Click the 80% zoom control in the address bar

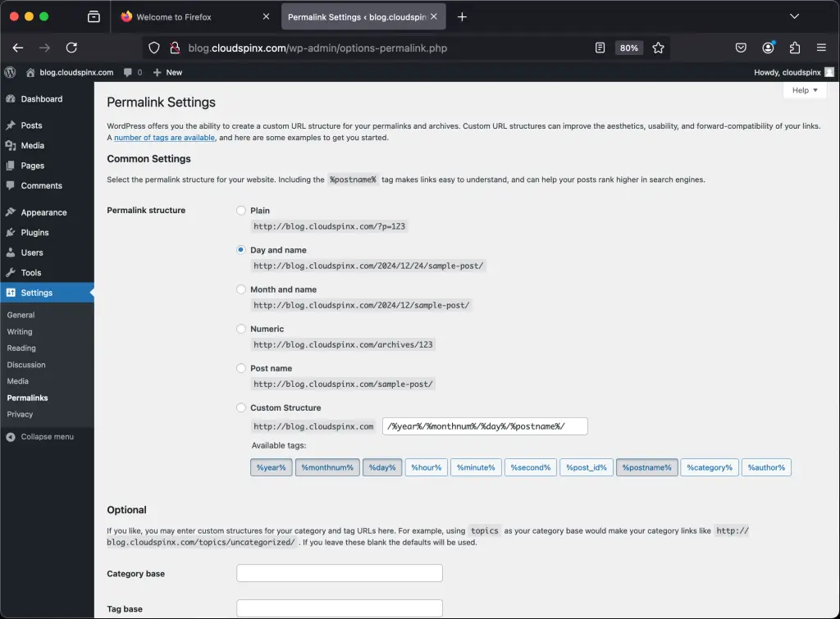pos(629,48)
